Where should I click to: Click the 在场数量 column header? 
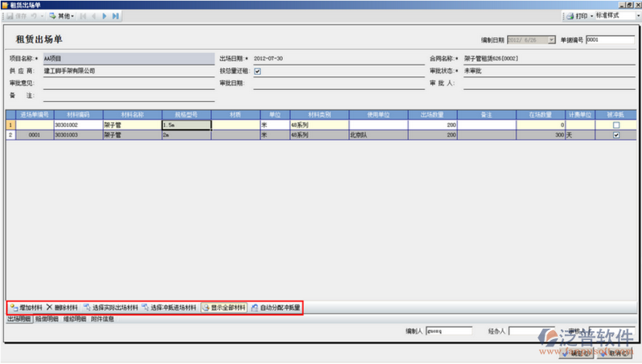pos(541,115)
